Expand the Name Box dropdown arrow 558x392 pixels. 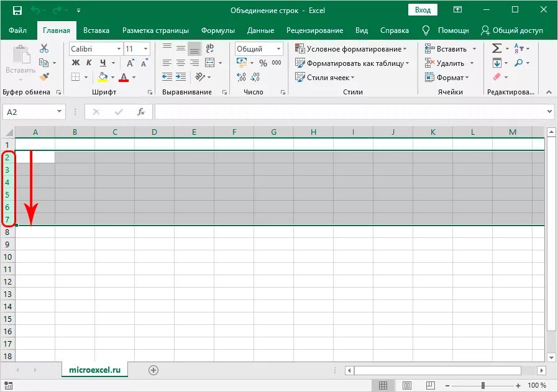(x=59, y=112)
